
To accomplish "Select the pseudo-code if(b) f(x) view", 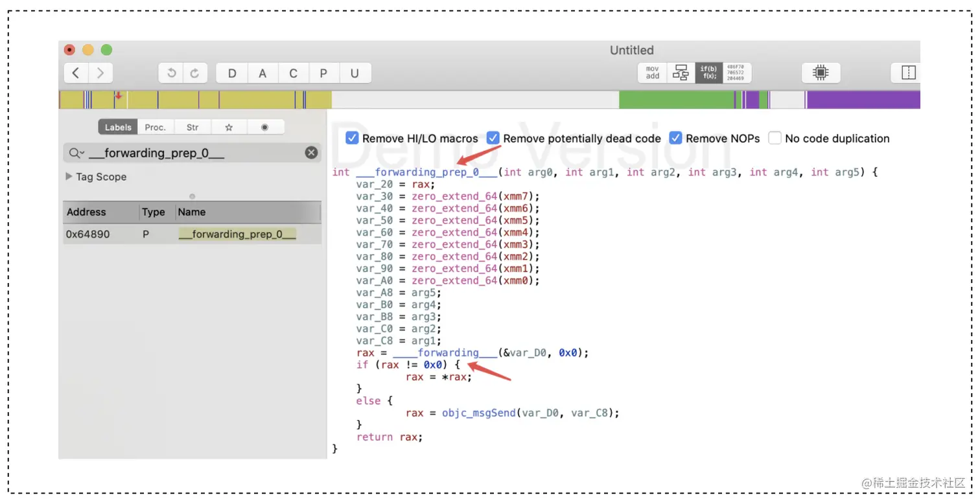I will (708, 73).
